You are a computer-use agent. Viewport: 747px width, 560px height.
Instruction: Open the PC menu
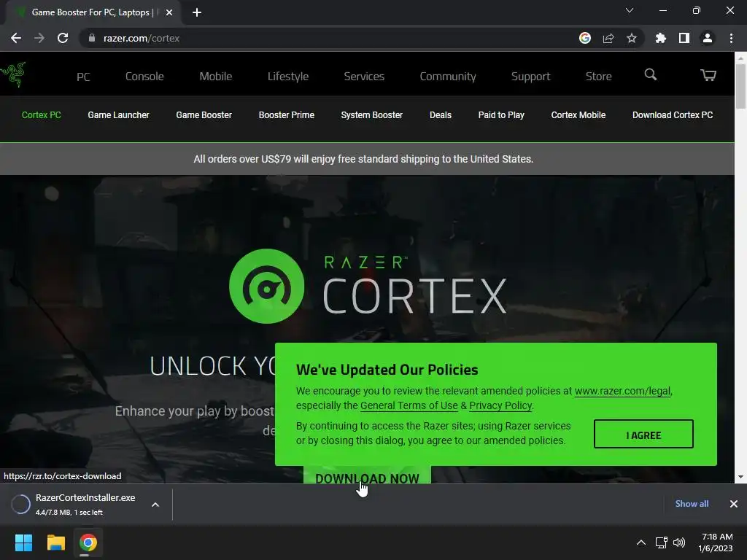83,77
